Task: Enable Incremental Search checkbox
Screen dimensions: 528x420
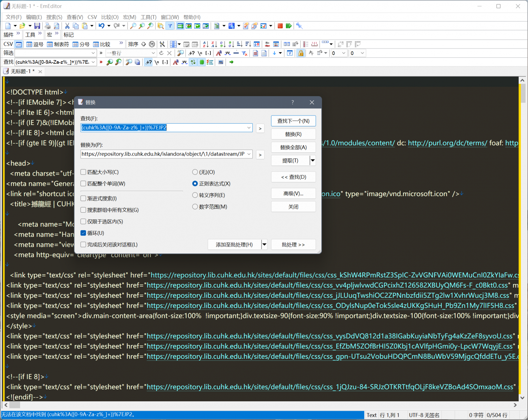Action: (x=83, y=198)
